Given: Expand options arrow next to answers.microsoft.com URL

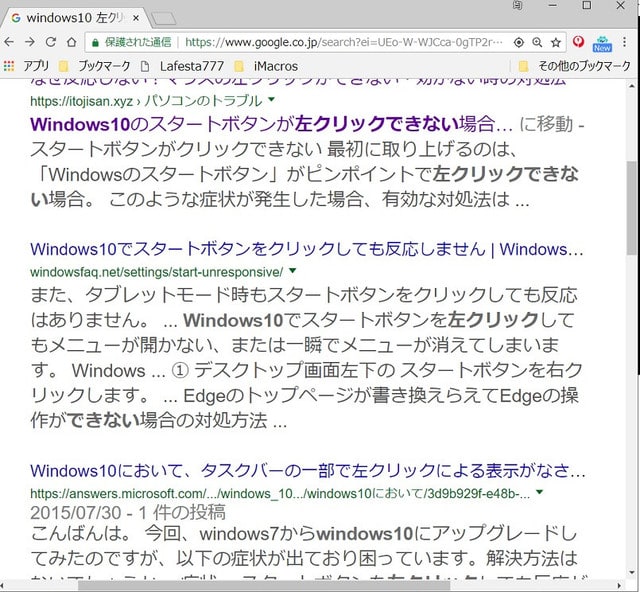Looking at the screenshot, I should coord(540,492).
